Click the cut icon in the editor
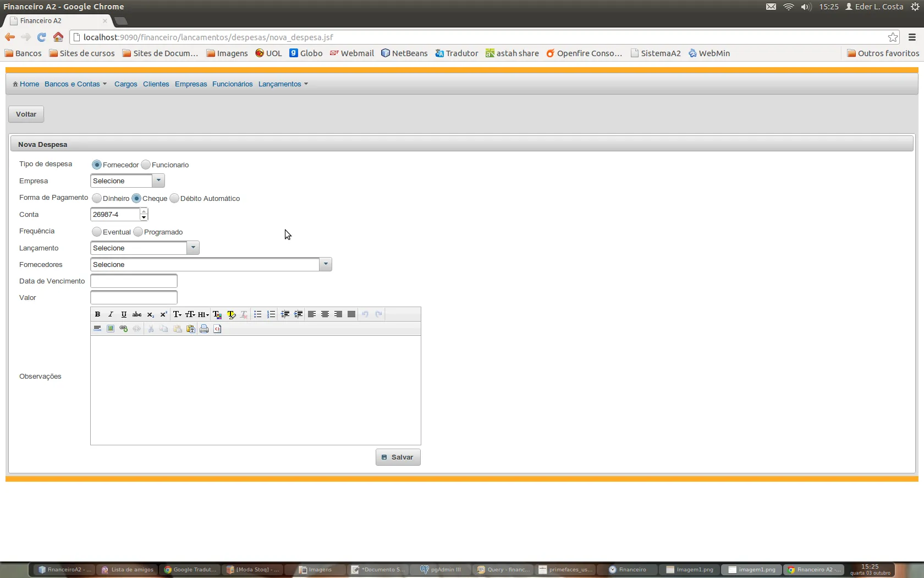The height and width of the screenshot is (578, 924). [151, 329]
